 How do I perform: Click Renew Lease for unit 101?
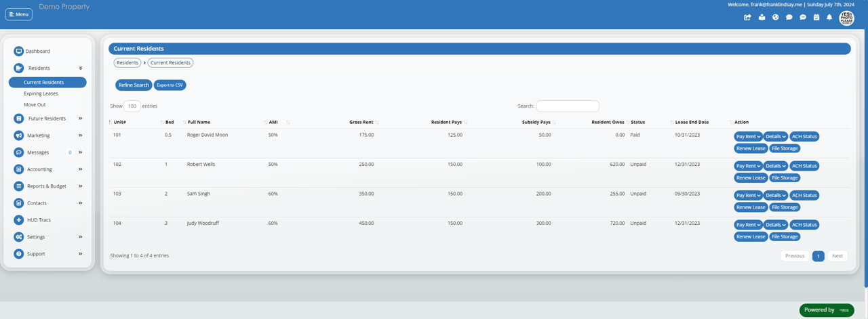pos(751,148)
